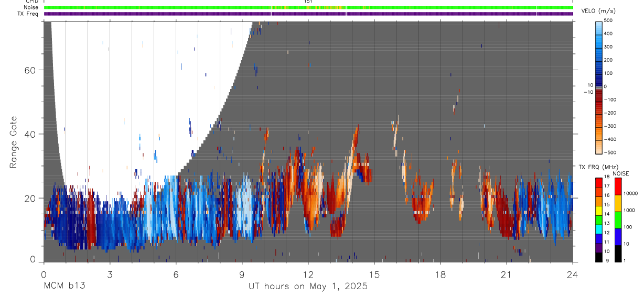Click the '3' tick on UT hours axis
The width and height of the screenshot is (644, 297).
(110, 274)
